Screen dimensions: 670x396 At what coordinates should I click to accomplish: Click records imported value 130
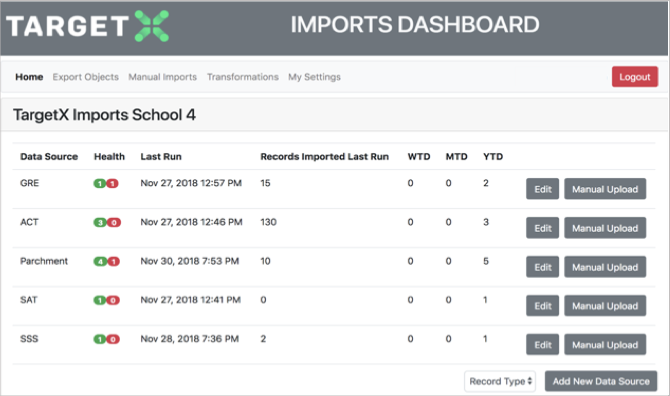coord(268,222)
